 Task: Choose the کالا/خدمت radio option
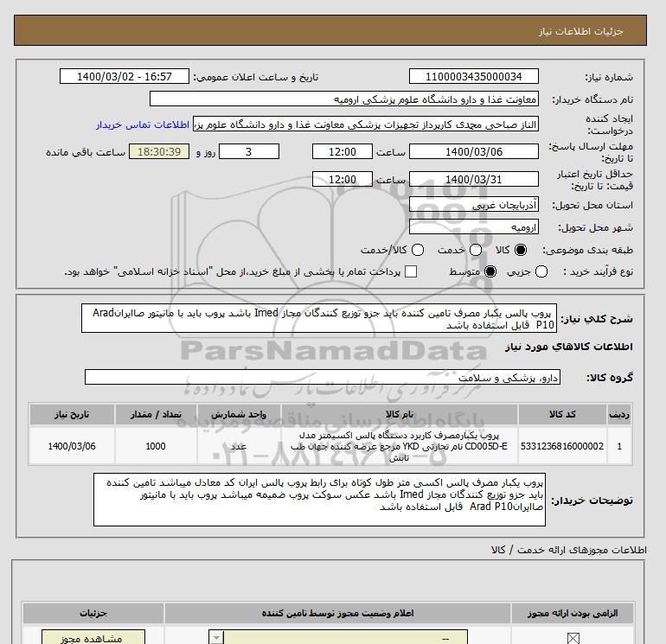(x=417, y=250)
